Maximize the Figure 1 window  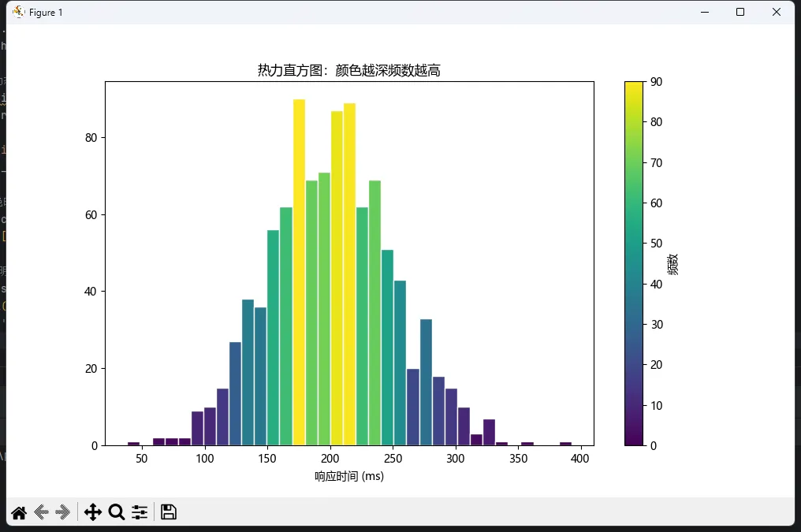pyautogui.click(x=740, y=12)
